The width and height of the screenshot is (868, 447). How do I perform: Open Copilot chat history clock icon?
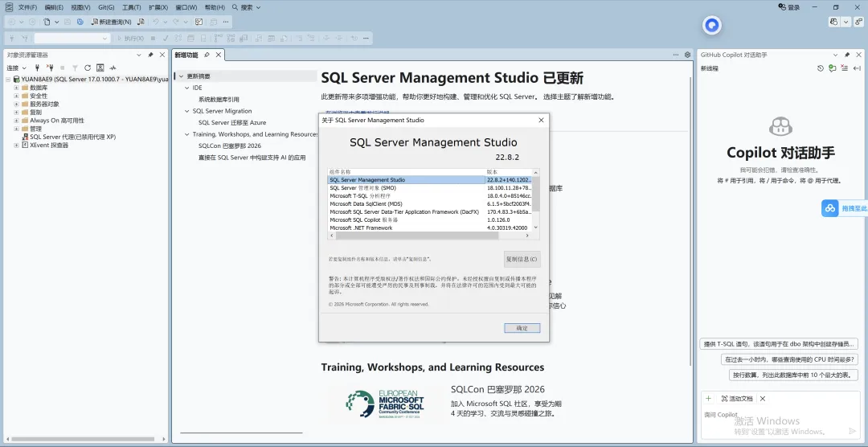pyautogui.click(x=821, y=68)
